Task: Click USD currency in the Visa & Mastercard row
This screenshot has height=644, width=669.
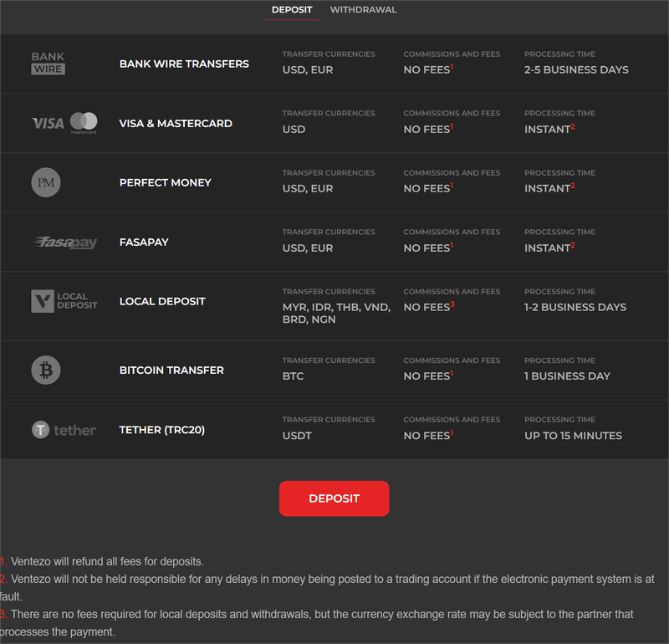Action: [294, 130]
